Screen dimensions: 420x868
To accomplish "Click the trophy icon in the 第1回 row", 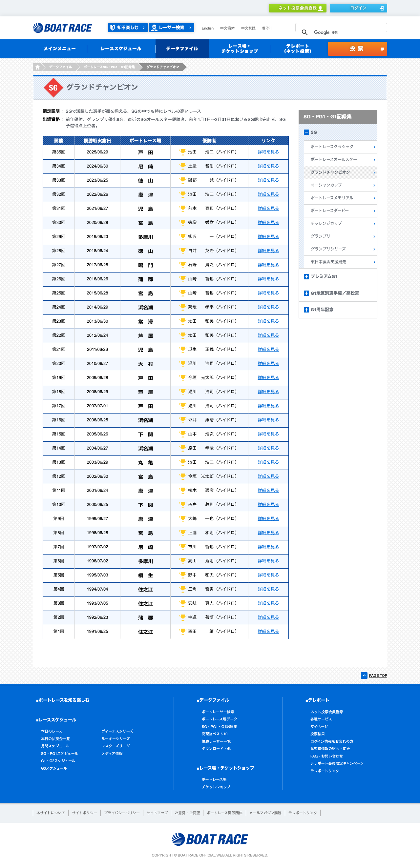I will click(183, 631).
